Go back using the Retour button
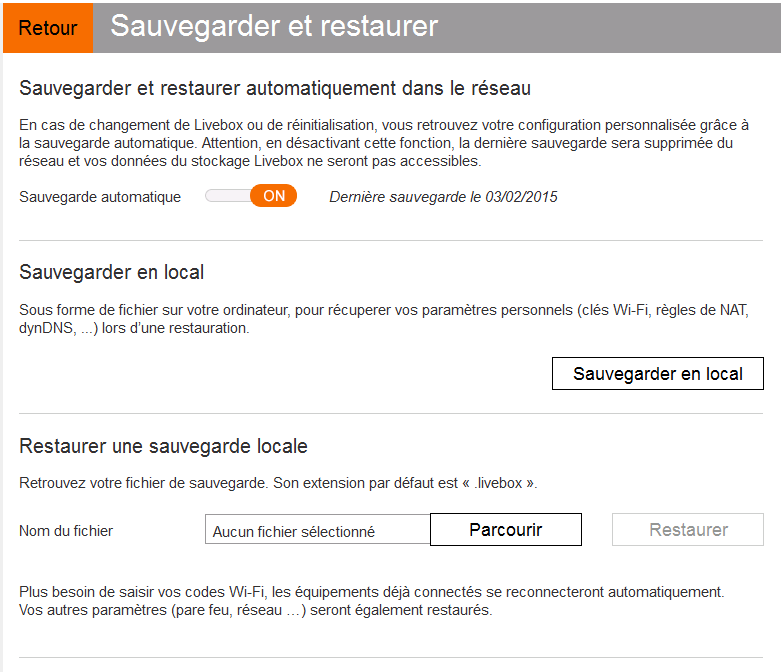781x672 pixels. pyautogui.click(x=48, y=28)
